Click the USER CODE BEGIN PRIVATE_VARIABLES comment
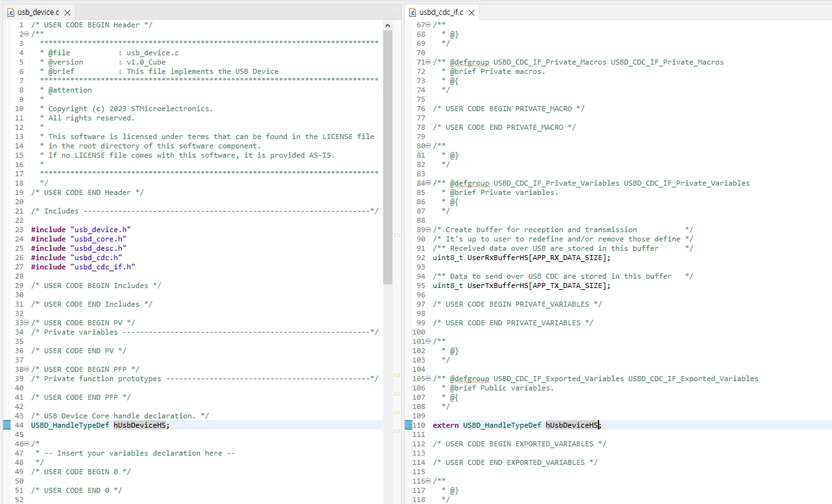This screenshot has height=504, width=832. tap(517, 304)
